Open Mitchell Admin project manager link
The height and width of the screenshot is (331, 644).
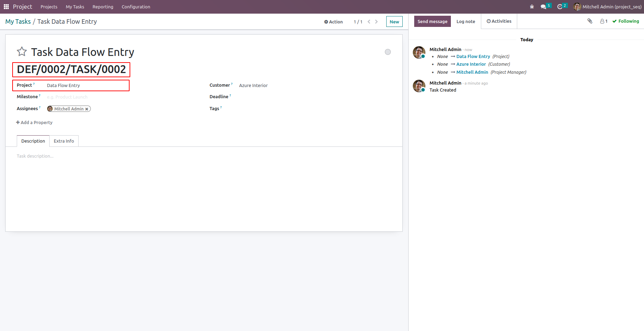pos(472,72)
